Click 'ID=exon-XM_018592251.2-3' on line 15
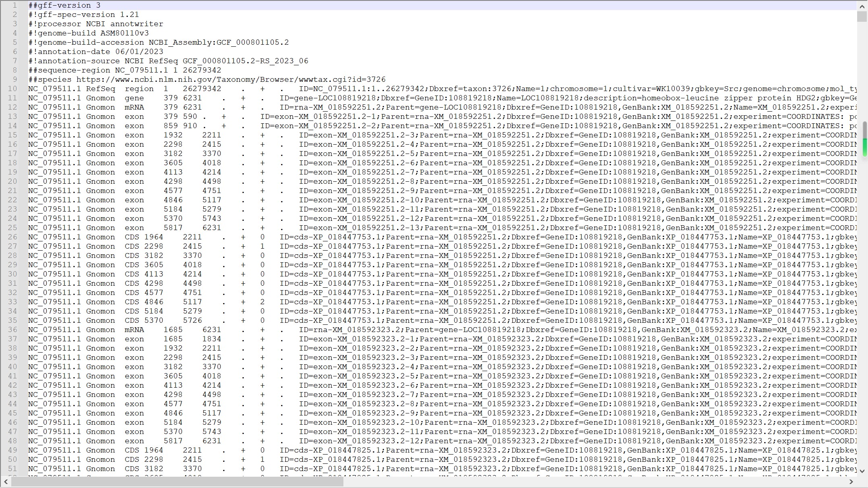The image size is (868, 488). click(x=357, y=135)
